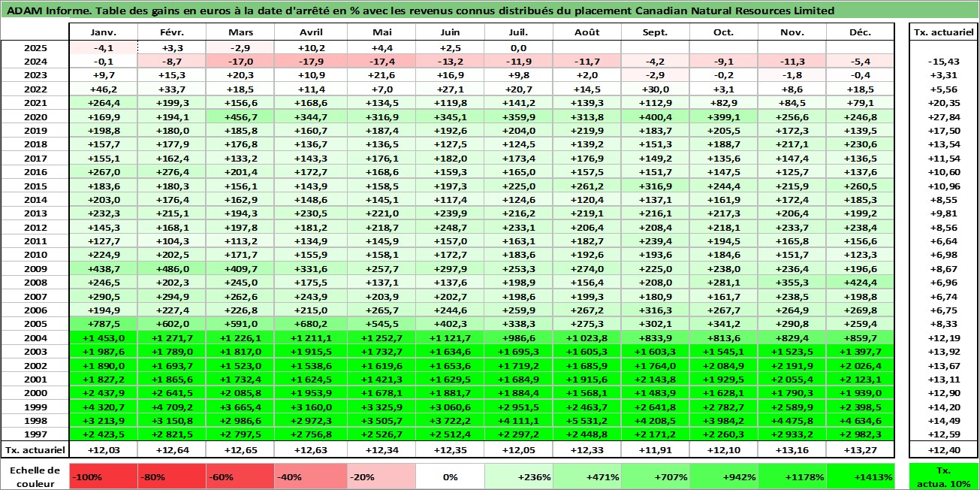The height and width of the screenshot is (490, 980).
Task: Select actuarial rate '-15,43' for 2024
Action: pos(943,62)
